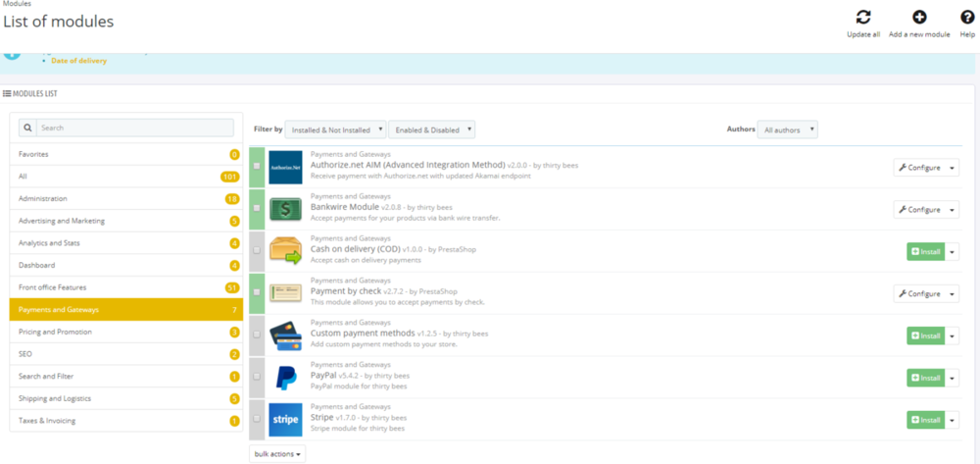Configure the Payment by check module

coord(919,293)
